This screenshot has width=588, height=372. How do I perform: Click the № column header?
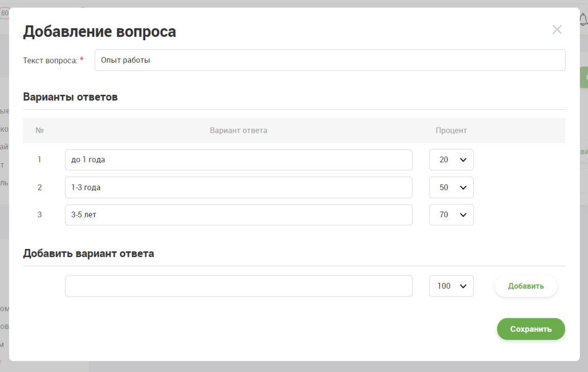(x=40, y=131)
